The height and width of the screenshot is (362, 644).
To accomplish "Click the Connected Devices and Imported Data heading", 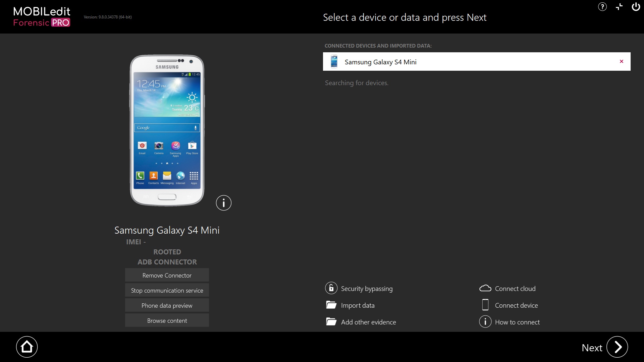I will click(x=378, y=46).
